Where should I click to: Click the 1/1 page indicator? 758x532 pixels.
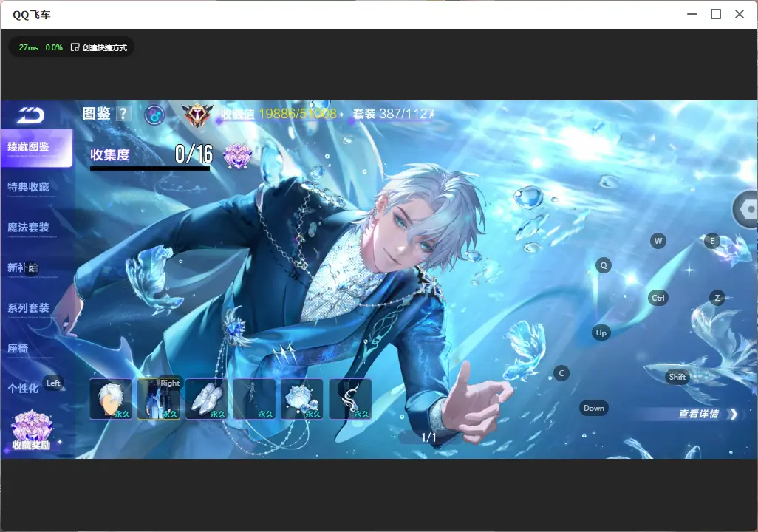pos(428,437)
